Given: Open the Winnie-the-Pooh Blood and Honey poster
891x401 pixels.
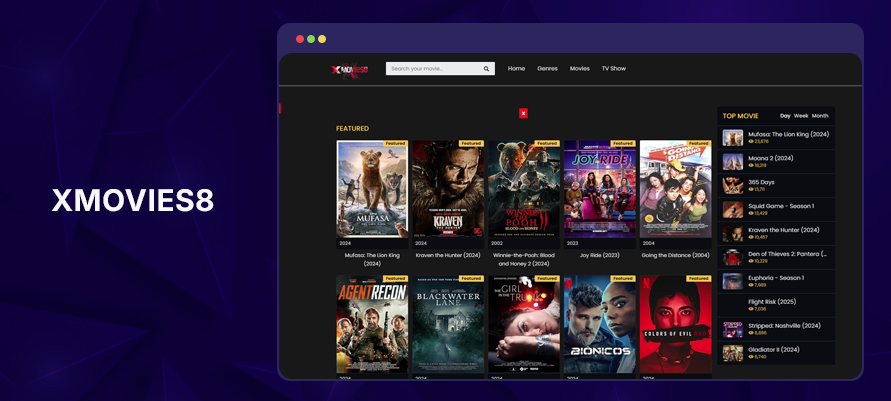Looking at the screenshot, I should coord(524,189).
